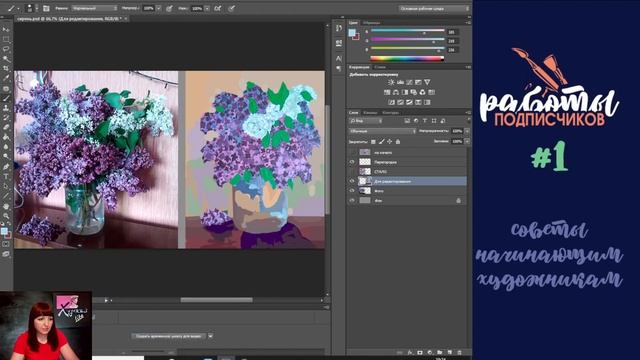
Task: Change screen mode icon in the toolbox
Action: (6, 254)
